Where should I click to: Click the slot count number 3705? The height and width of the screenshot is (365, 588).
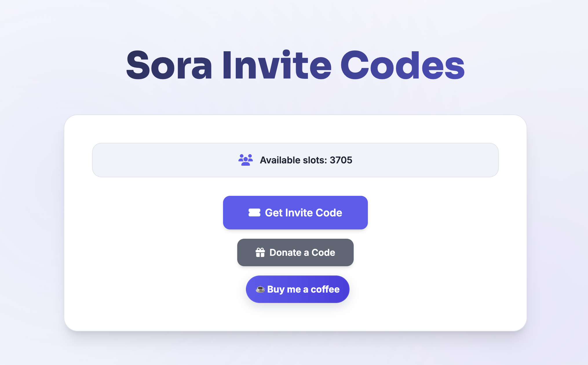click(341, 160)
